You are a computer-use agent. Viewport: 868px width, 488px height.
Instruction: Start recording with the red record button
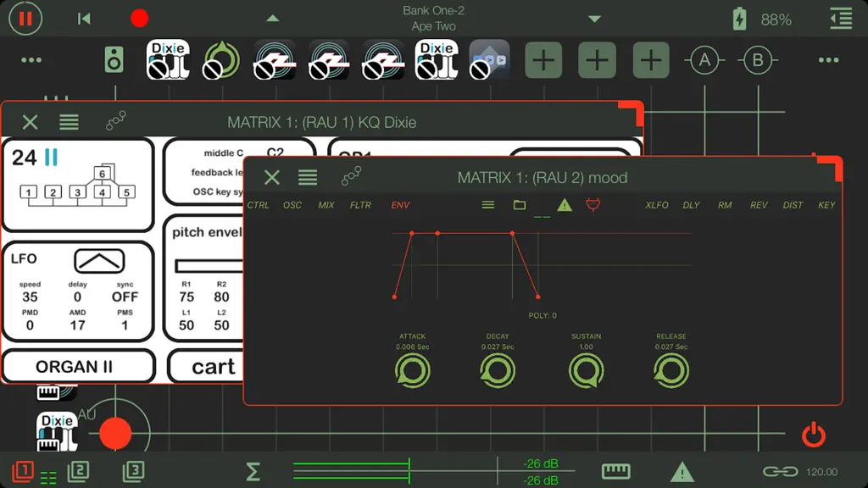click(x=139, y=19)
